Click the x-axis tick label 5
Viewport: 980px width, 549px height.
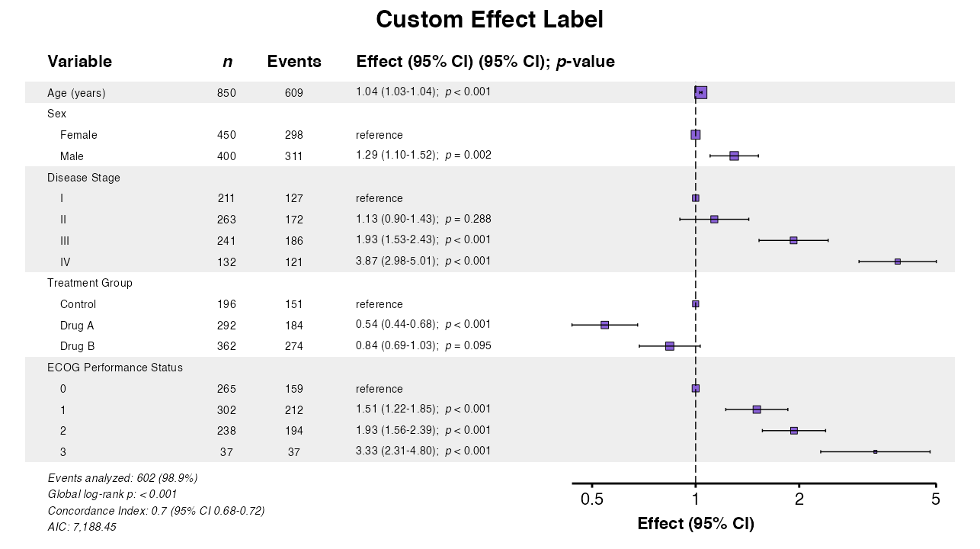coord(936,500)
